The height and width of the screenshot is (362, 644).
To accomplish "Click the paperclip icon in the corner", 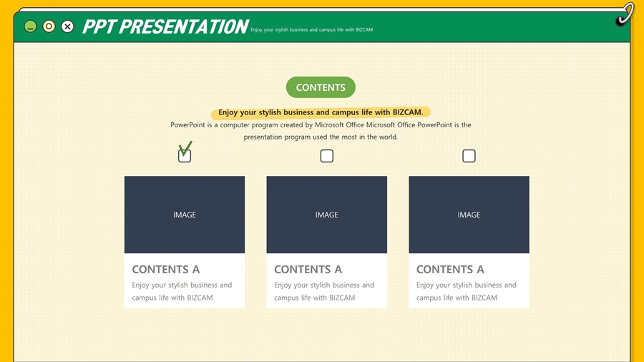I will tap(625, 14).
